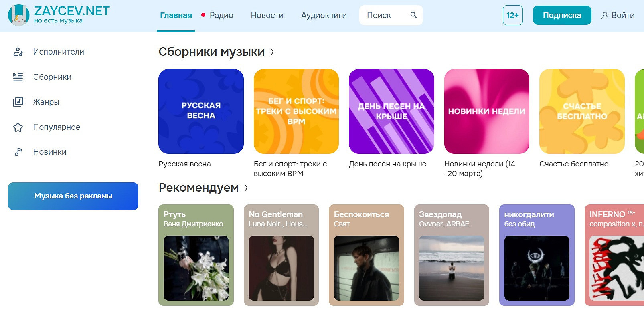Open the Русская весна collection cover

[201, 111]
